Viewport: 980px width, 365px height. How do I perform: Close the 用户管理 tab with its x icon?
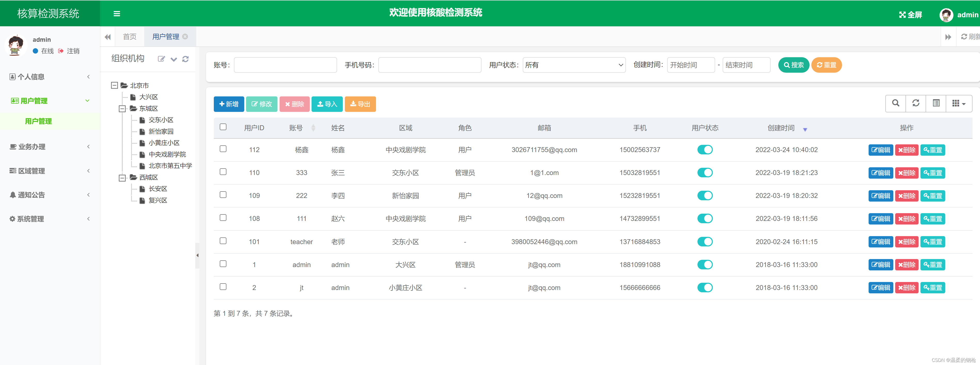click(x=185, y=37)
